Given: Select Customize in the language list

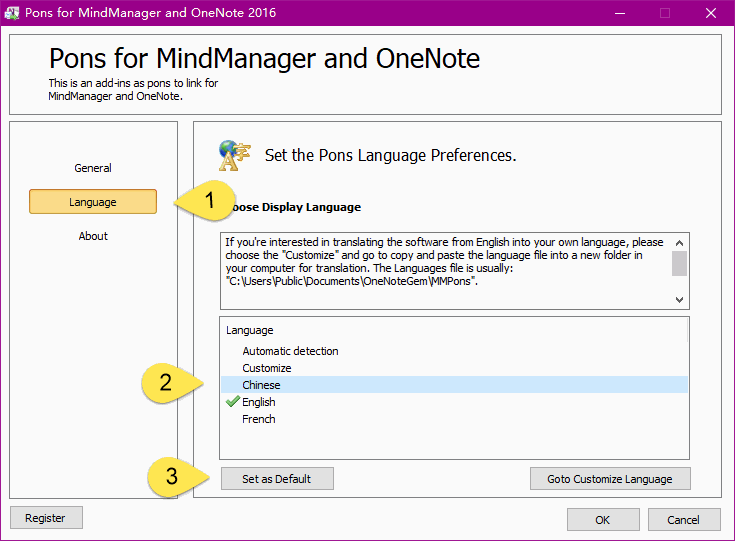Looking at the screenshot, I should (454, 368).
